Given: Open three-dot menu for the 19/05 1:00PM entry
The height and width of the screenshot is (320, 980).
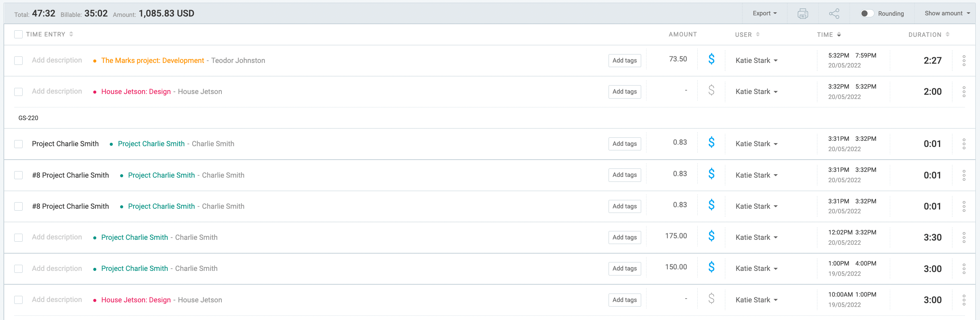Looking at the screenshot, I should (x=964, y=269).
